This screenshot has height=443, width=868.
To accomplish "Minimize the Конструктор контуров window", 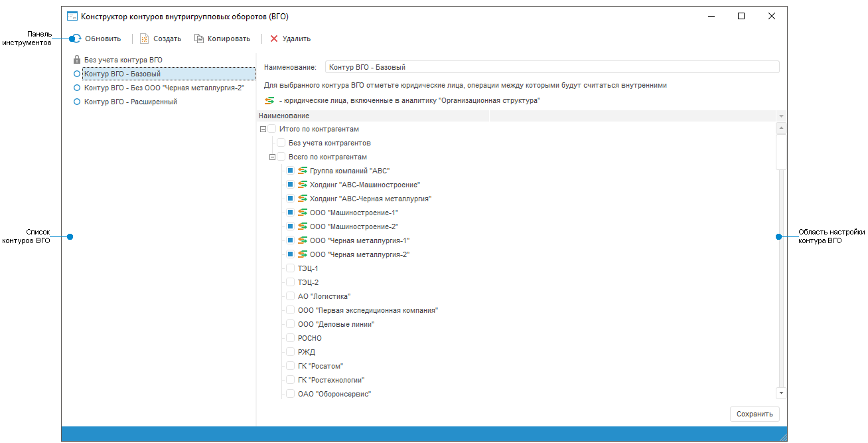I will click(x=711, y=16).
